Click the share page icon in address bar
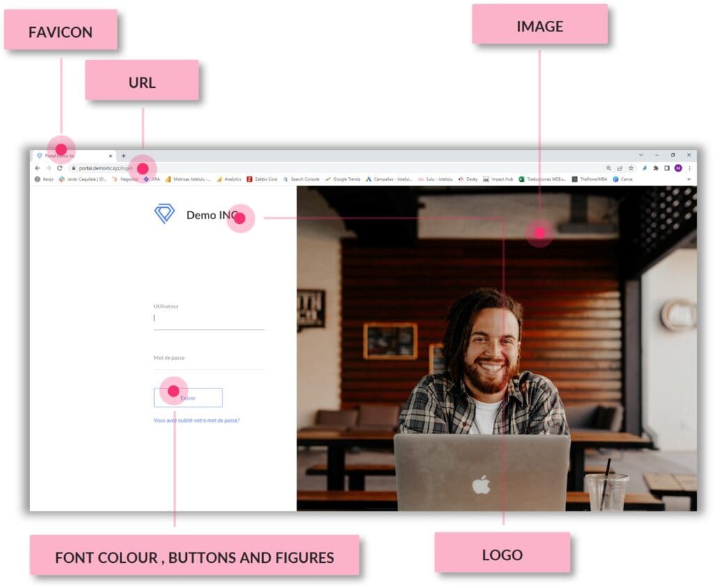This screenshot has height=588, width=714. [x=620, y=168]
